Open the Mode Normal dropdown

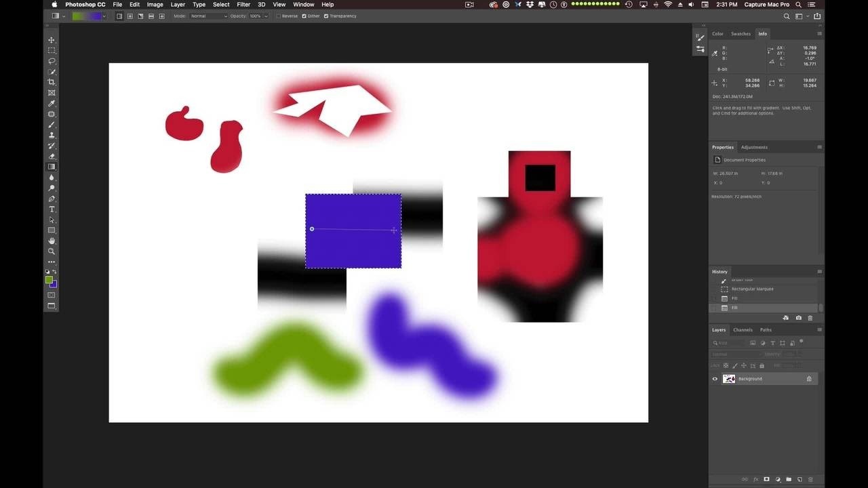click(x=208, y=16)
